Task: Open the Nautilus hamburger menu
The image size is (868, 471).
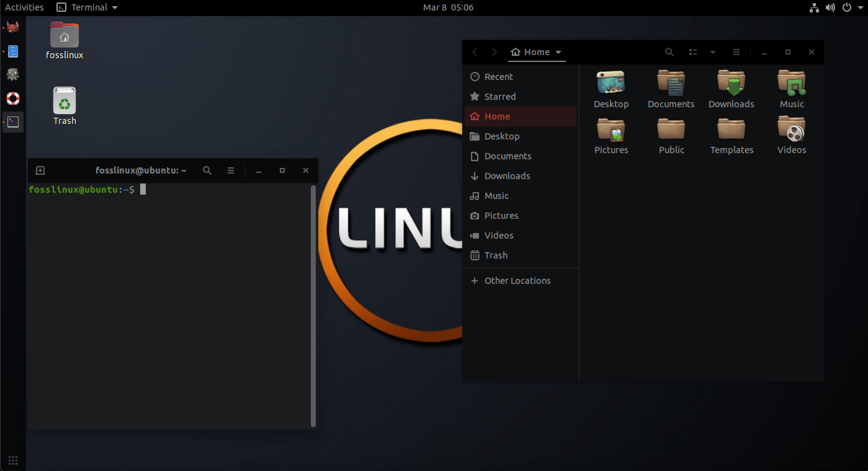Action: pyautogui.click(x=736, y=52)
